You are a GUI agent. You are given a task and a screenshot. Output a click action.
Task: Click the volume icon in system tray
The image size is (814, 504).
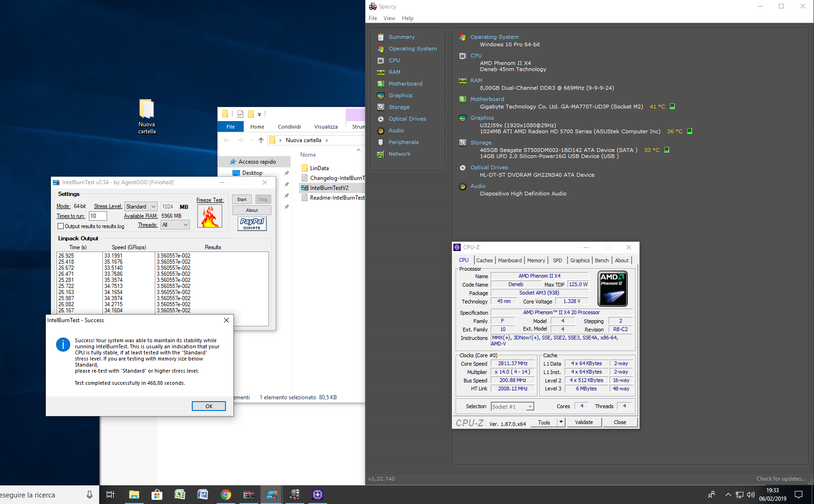[751, 495]
